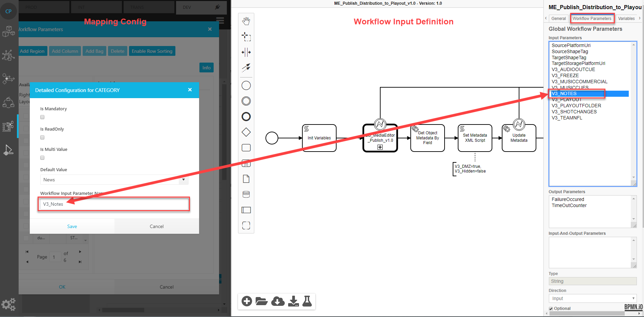Viewport: 644px width, 317px height.
Task: Expand the Variables tab chevron arrow
Action: tap(640, 18)
